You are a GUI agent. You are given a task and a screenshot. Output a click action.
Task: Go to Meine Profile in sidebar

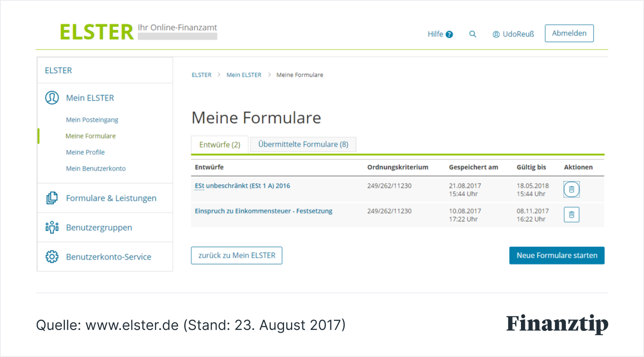tap(85, 152)
